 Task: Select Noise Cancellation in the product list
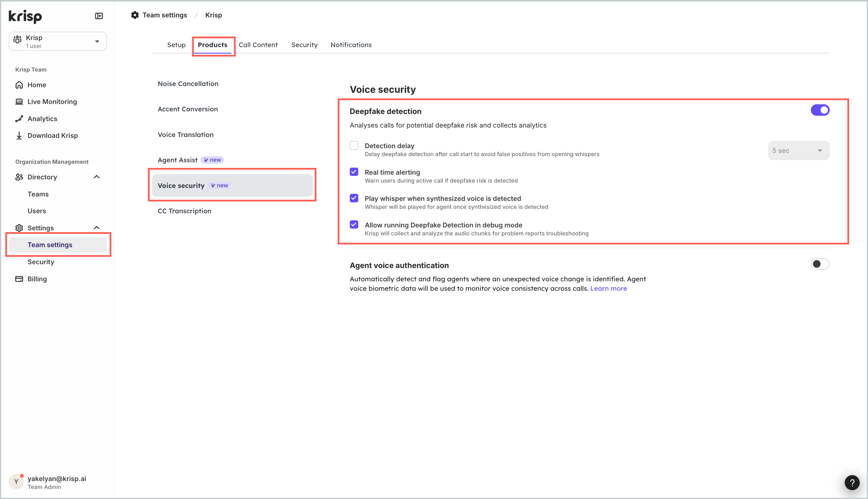[188, 84]
